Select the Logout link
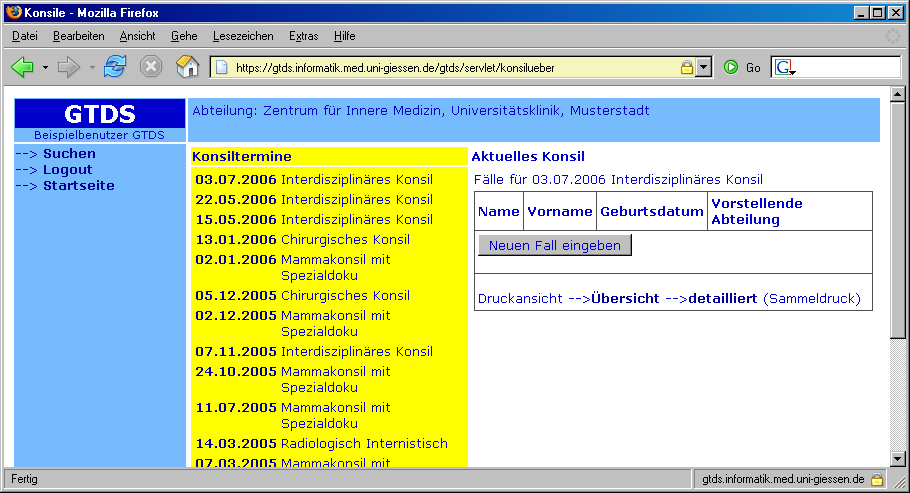Screen dimensions: 910x493 (x=67, y=170)
